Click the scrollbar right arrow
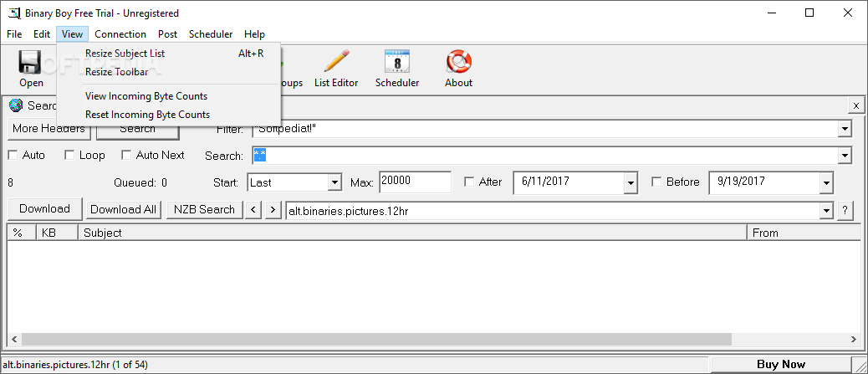This screenshot has height=374, width=868. pyautogui.click(x=854, y=339)
